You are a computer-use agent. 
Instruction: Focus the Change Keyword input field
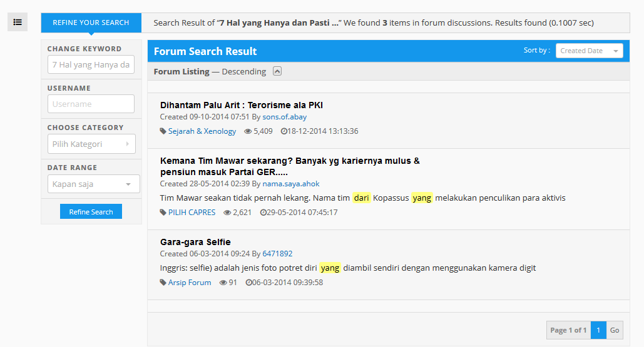(x=91, y=65)
